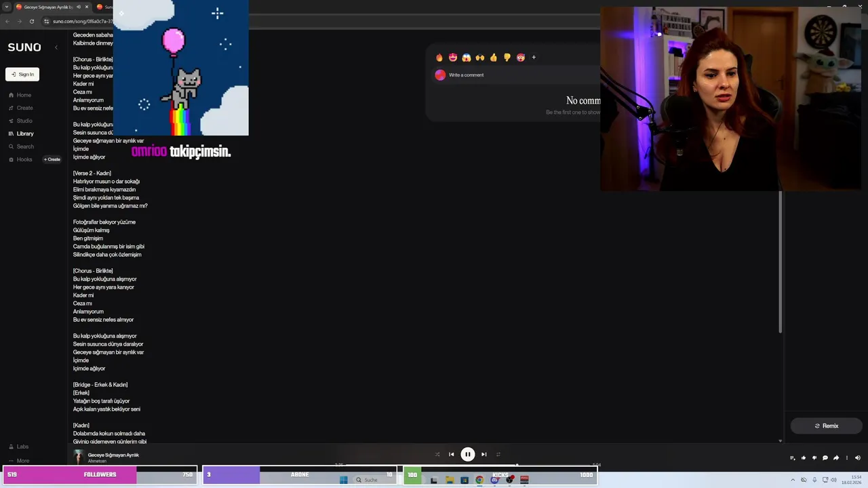Screen dimensions: 868x488
Task: Open more options in player bar
Action: point(846,458)
